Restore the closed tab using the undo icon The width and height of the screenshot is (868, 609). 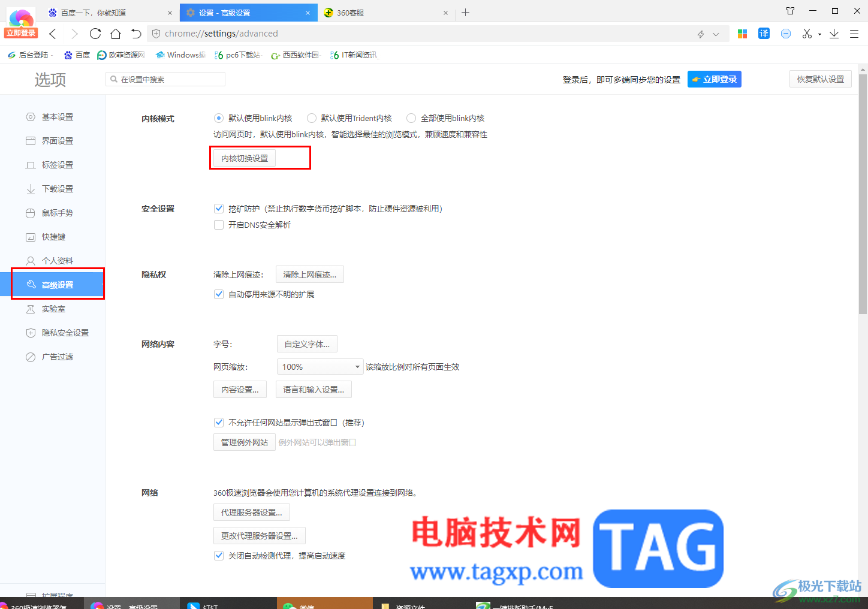click(x=136, y=34)
